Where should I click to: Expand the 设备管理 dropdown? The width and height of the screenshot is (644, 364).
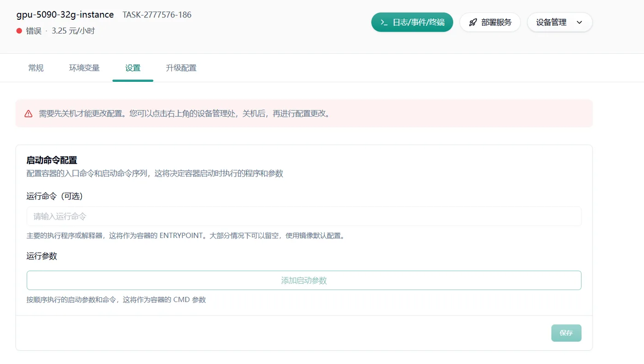coord(560,22)
